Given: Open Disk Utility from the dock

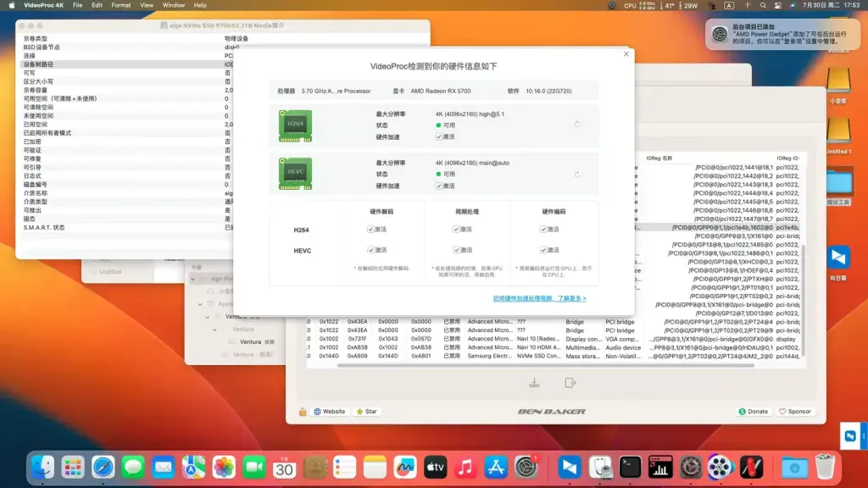Looking at the screenshot, I should pos(600,468).
